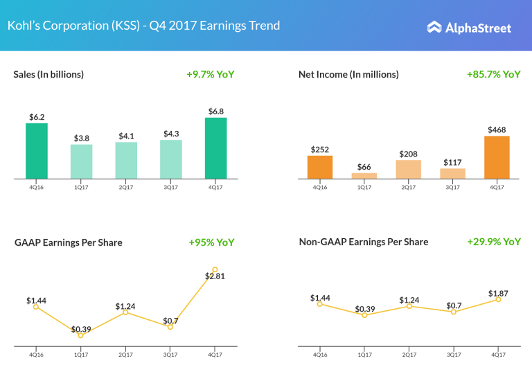Click the +85.7% YoY Net Income label
The width and height of the screenshot is (532, 392).
pyautogui.click(x=493, y=74)
